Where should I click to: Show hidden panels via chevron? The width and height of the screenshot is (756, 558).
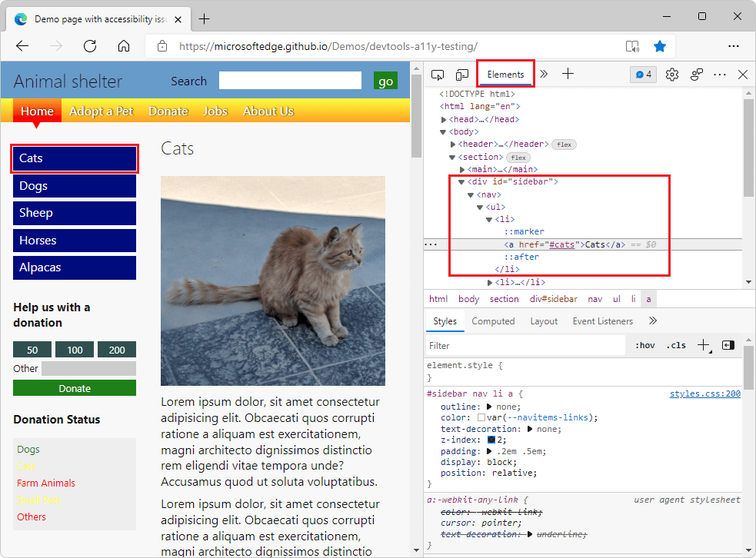544,74
